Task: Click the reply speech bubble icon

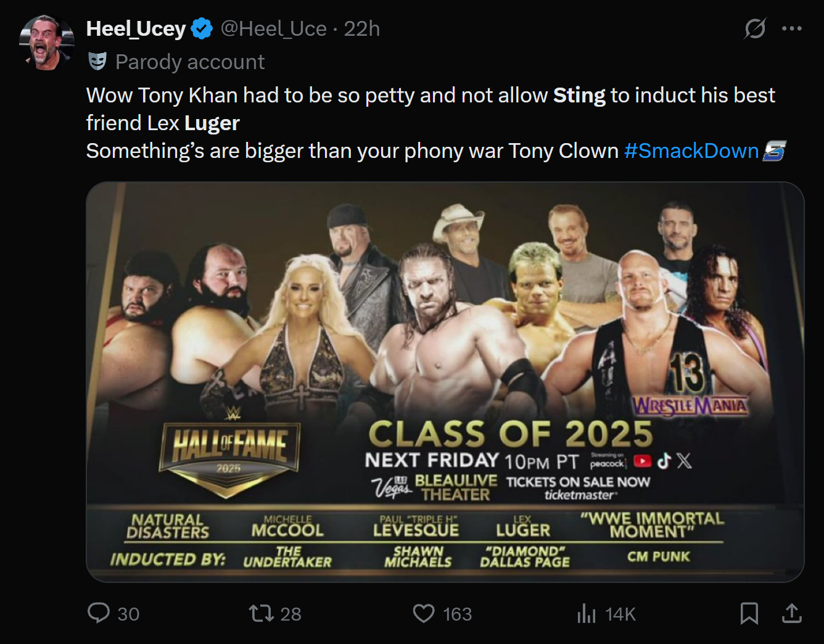Action: click(x=99, y=613)
